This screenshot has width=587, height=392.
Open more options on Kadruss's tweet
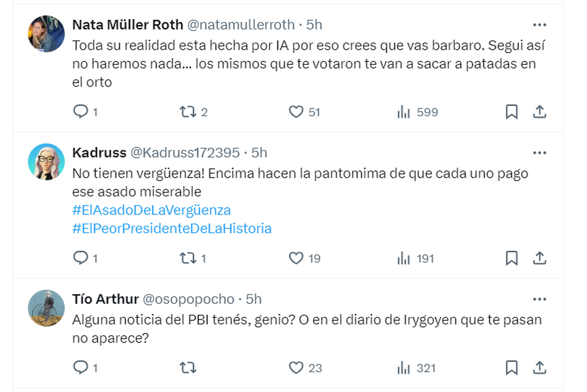[x=539, y=153]
